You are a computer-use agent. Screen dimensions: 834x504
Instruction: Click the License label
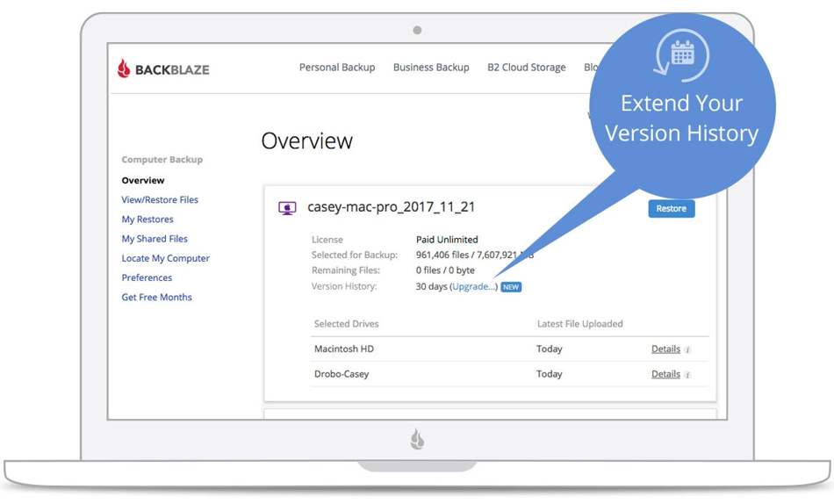[x=327, y=240]
